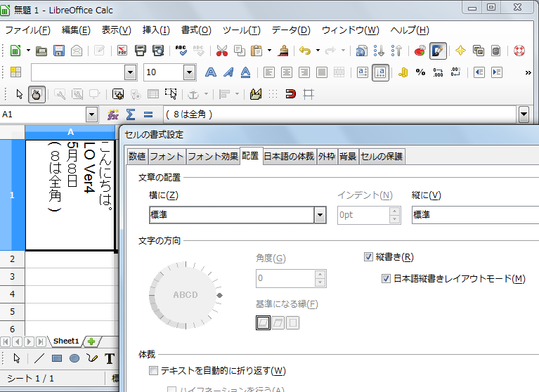Switch to the 日本語の体裁 tab
Screen dimensions: 539x392
[x=289, y=157]
